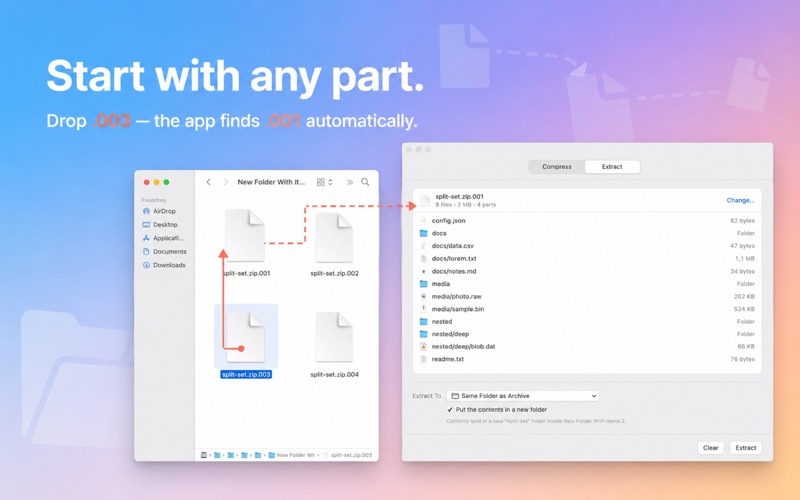Toggle Put the contents in a new folder
This screenshot has width=800, height=500.
click(450, 410)
